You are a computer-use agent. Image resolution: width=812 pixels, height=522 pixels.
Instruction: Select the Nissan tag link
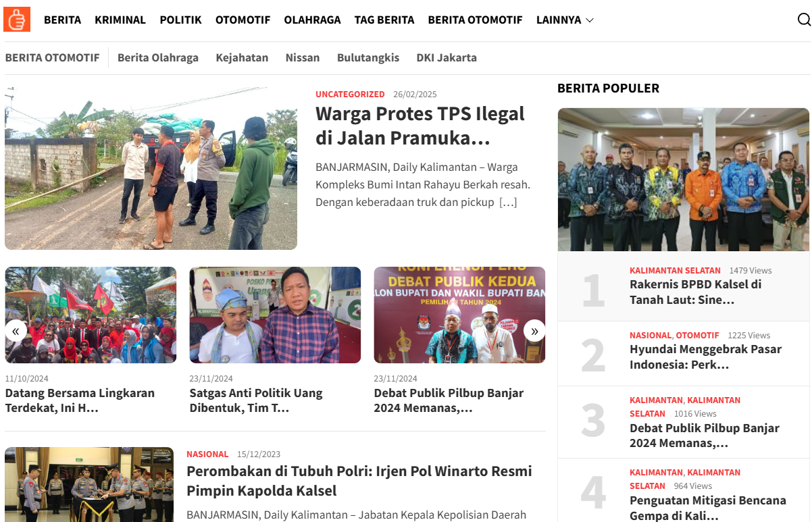(x=303, y=57)
